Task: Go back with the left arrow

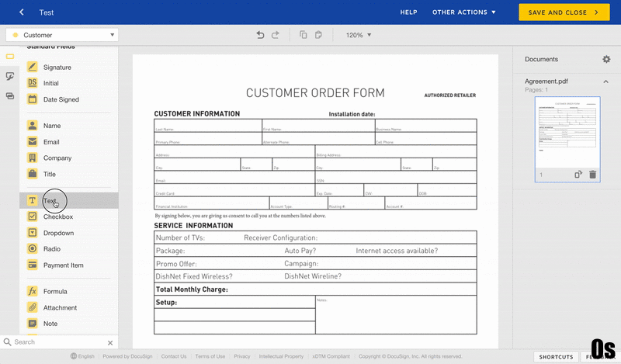Action: [22, 12]
